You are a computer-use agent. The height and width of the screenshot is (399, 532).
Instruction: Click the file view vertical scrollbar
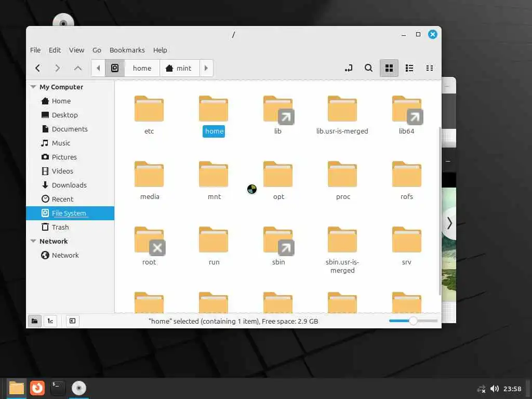click(440, 211)
